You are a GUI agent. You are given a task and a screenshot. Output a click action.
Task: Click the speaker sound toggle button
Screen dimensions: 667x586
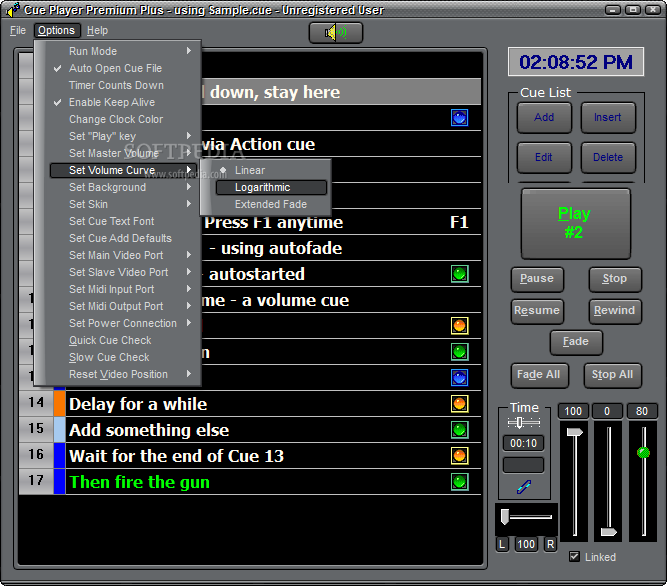[x=336, y=33]
